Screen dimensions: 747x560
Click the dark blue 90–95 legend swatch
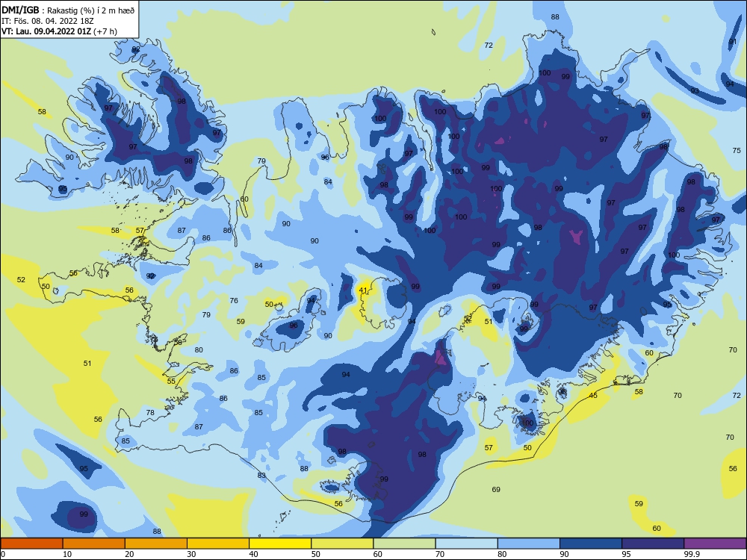(x=591, y=544)
